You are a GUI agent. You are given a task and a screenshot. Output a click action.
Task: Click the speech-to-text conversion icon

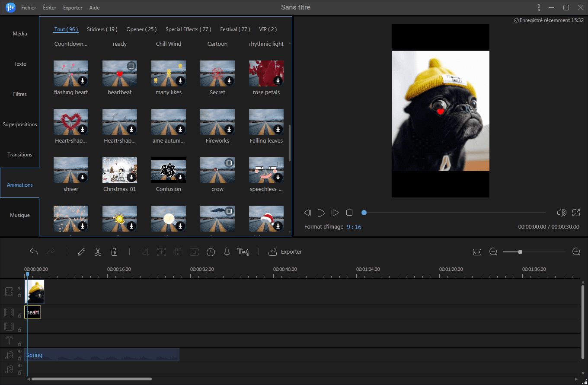[x=243, y=252]
